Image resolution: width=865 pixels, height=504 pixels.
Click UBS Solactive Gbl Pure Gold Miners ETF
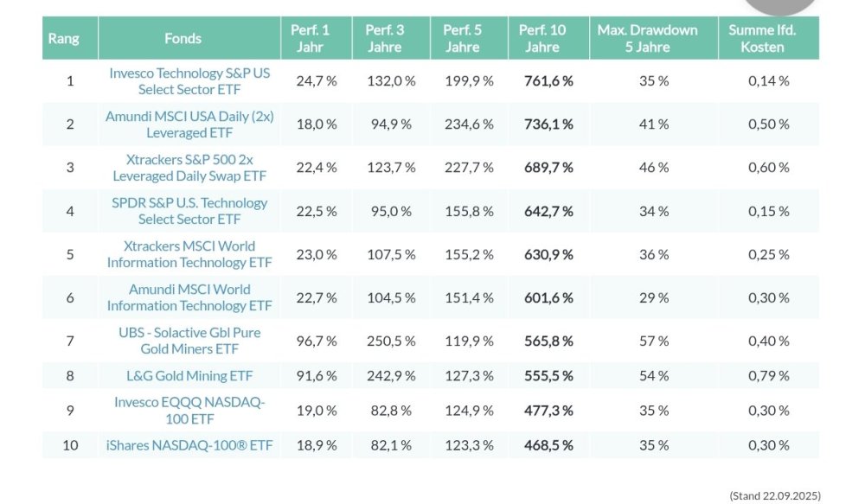pyautogui.click(x=189, y=341)
